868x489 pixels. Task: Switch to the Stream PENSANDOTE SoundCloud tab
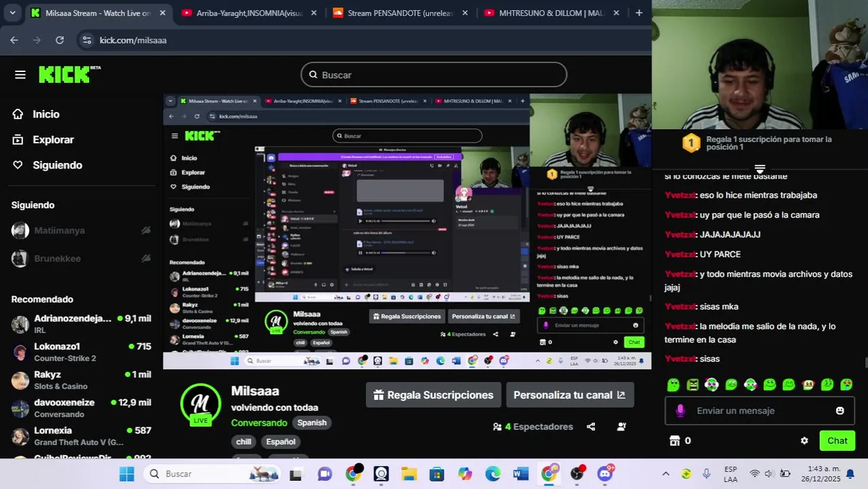pyautogui.click(x=399, y=13)
